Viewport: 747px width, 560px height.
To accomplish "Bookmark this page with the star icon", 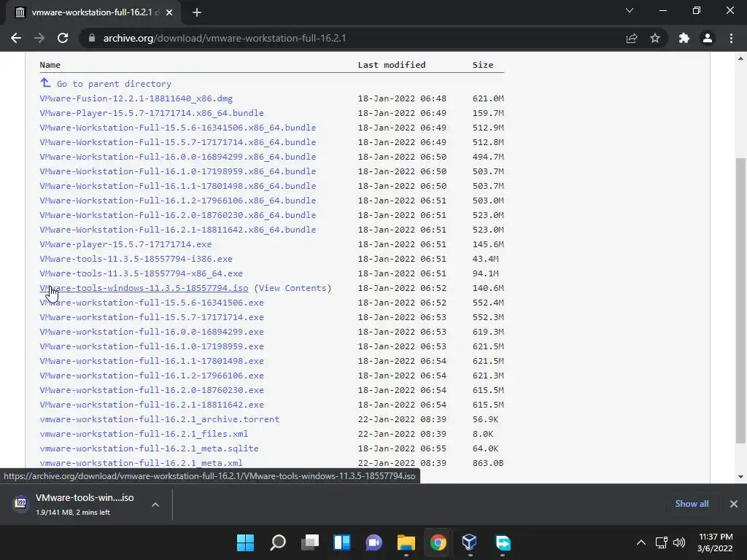I will click(x=655, y=38).
